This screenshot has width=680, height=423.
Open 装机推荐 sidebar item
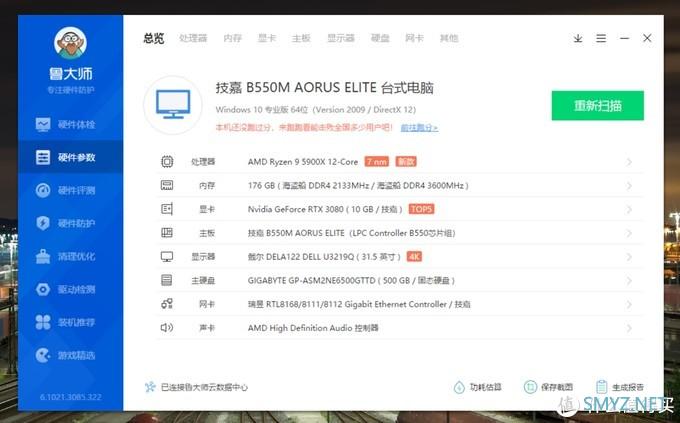tap(70, 322)
